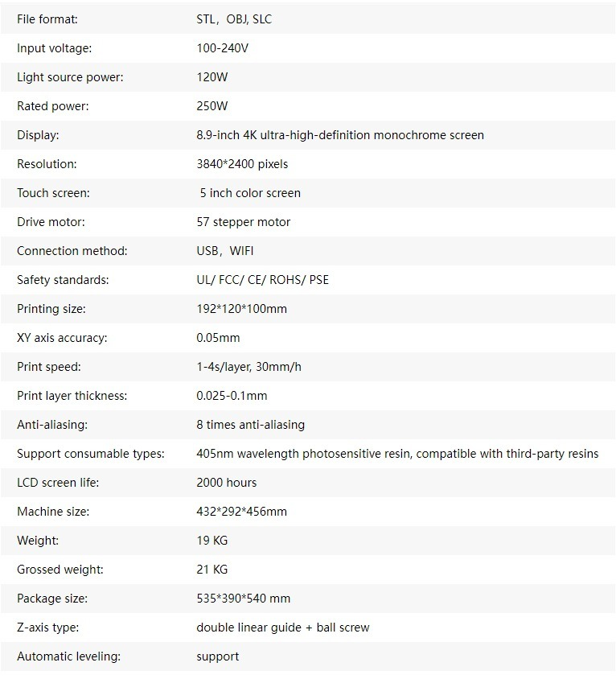Click the "double linear guide + ball screw" text

(x=283, y=628)
